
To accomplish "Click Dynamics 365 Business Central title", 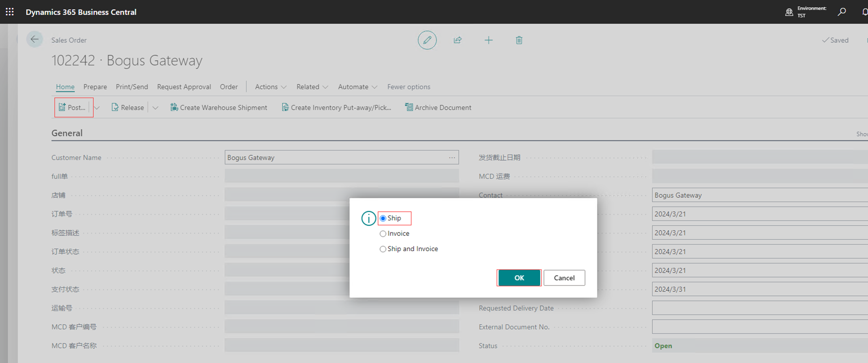I will coord(81,12).
